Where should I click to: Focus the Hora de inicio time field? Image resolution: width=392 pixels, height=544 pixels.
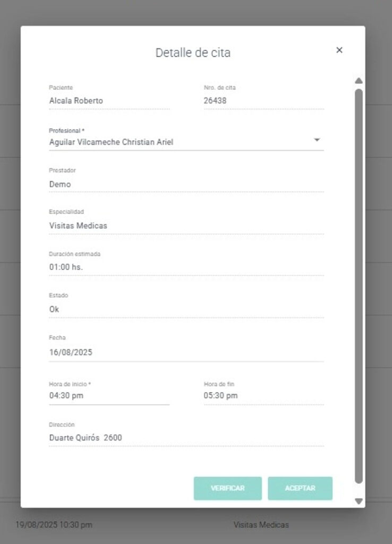pyautogui.click(x=109, y=396)
